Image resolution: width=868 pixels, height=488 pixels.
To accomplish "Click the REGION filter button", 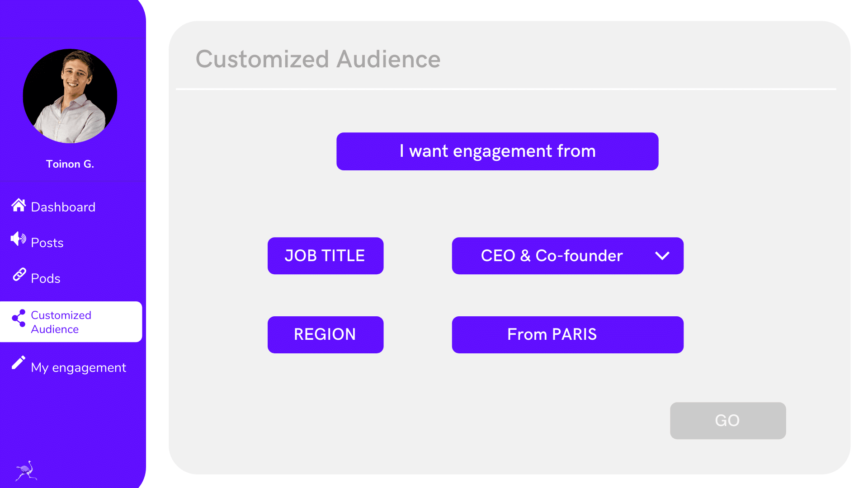I will [x=325, y=334].
